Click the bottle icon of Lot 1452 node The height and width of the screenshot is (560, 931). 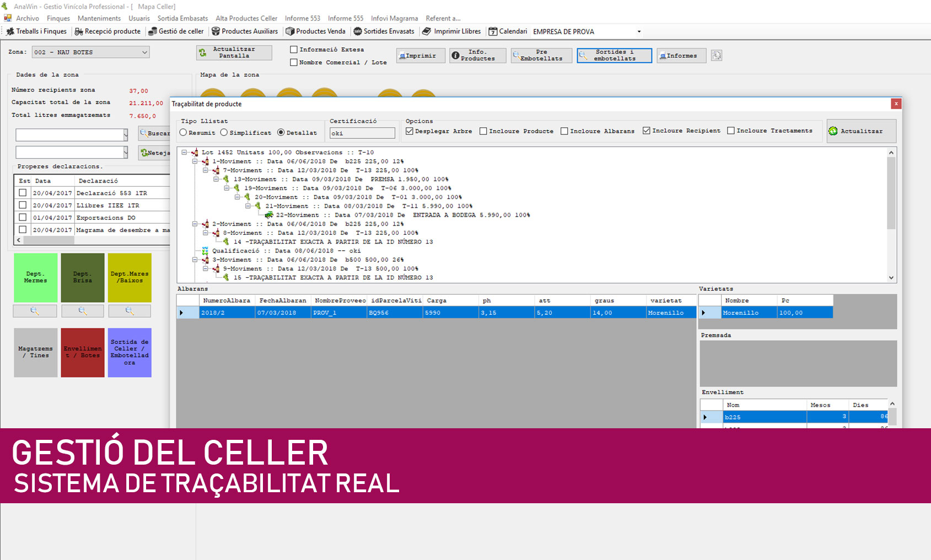coord(195,153)
